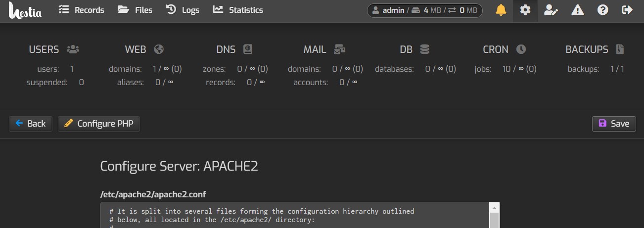Click the WEB globe icon
This screenshot has width=644, height=228.
pos(159,49)
